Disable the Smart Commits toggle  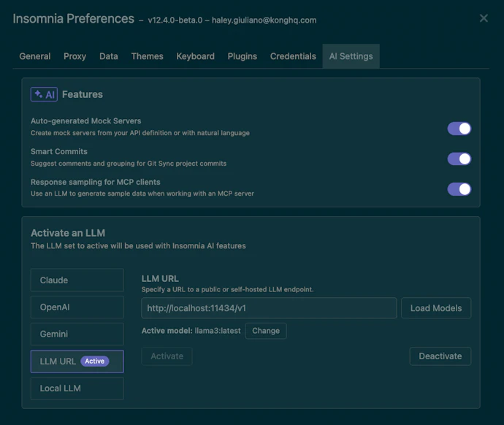(x=459, y=158)
